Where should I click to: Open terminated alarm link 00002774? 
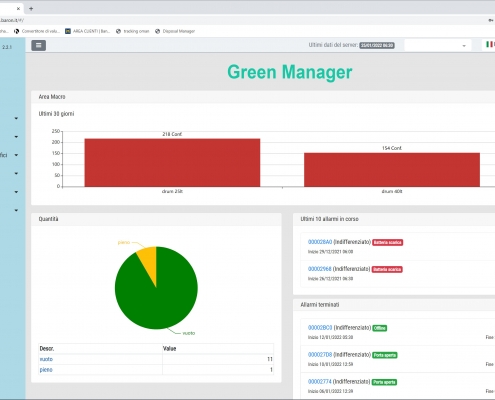320,382
